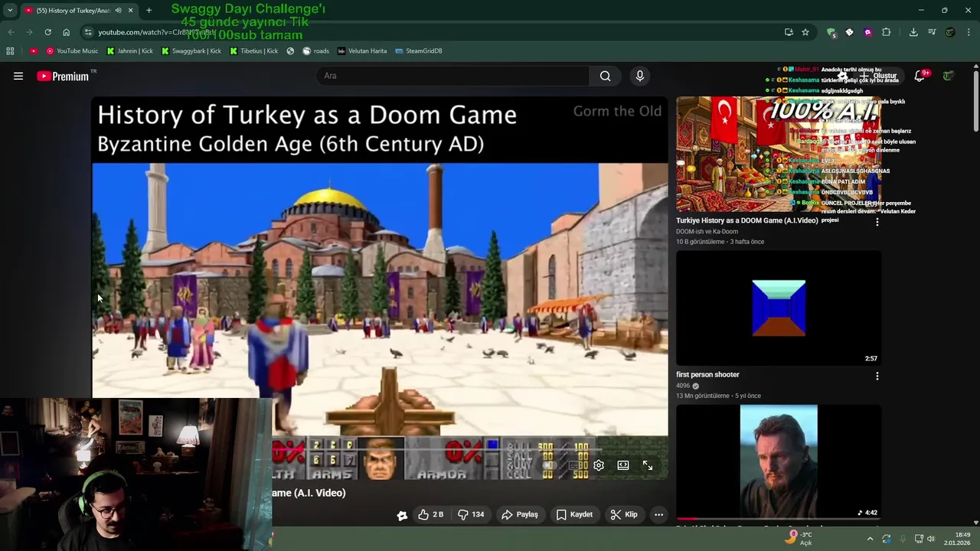The image size is (980, 551).
Task: Open Tibetius | Kick bookmark
Action: point(253,51)
